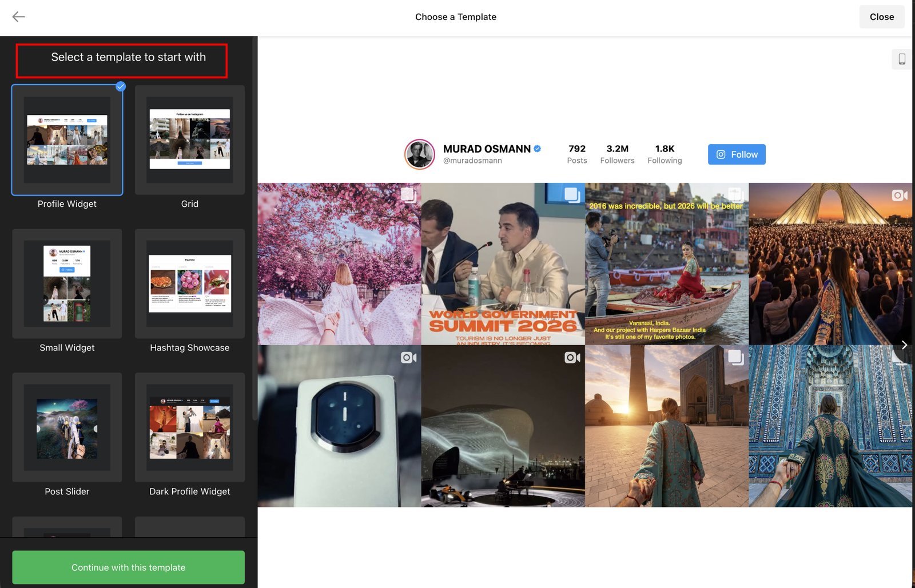915x588 pixels.
Task: Click carousel icon on summit post
Action: coord(572,194)
